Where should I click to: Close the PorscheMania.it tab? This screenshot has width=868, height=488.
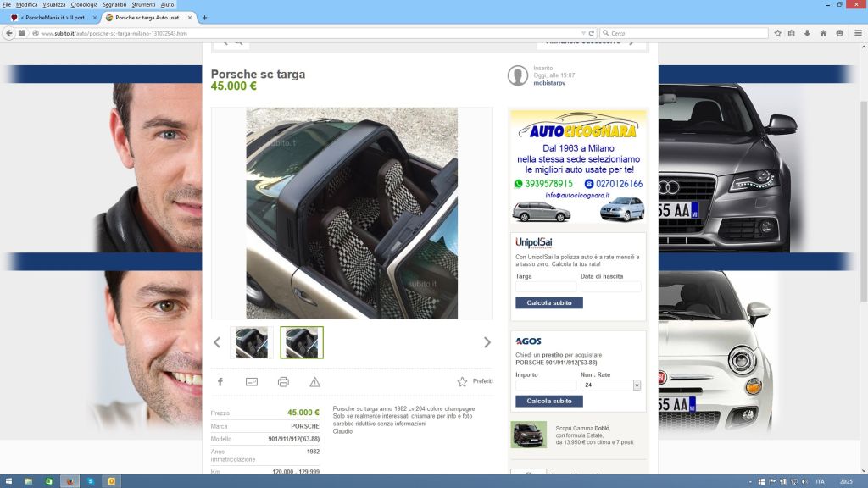[95, 18]
